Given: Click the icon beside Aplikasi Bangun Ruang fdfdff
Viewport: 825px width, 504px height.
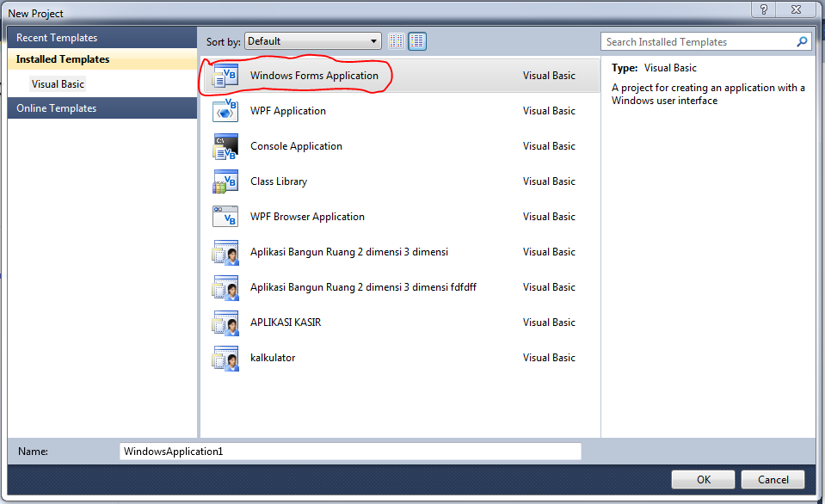Looking at the screenshot, I should (225, 287).
